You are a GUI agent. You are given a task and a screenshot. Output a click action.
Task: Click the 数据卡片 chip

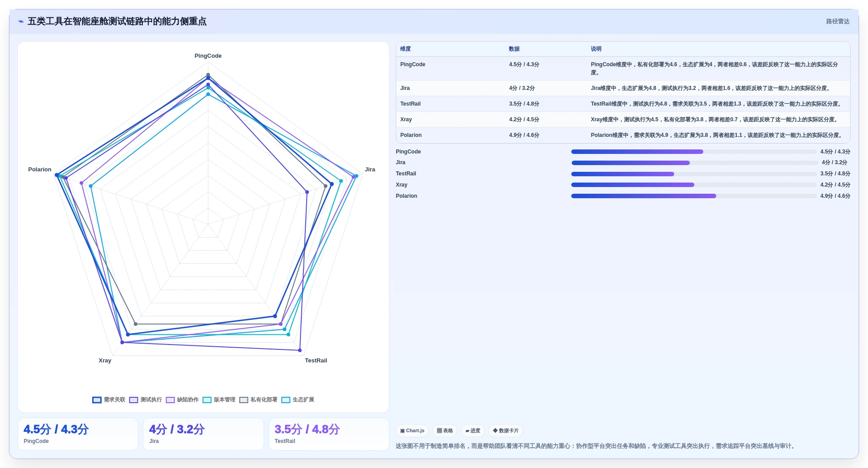coord(506,431)
